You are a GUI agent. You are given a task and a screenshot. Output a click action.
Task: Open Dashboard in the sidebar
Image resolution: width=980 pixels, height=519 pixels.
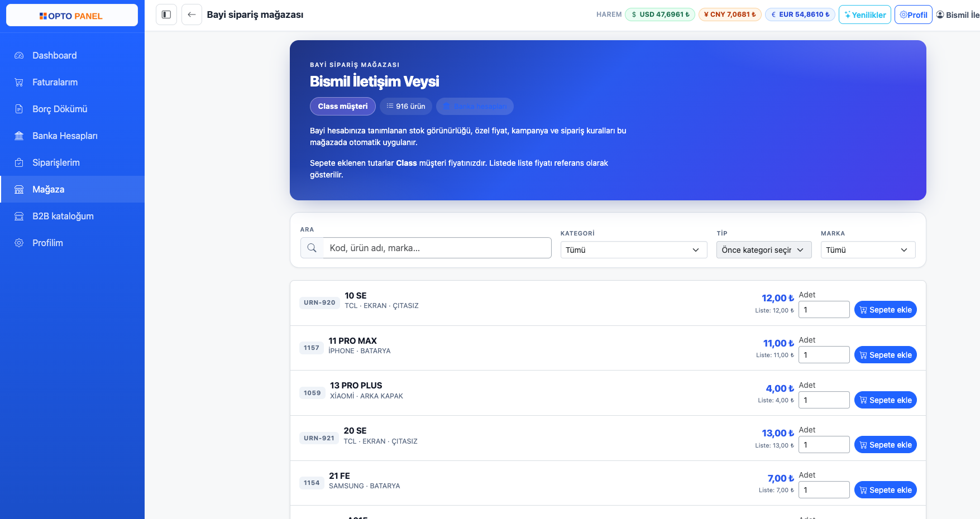72,55
